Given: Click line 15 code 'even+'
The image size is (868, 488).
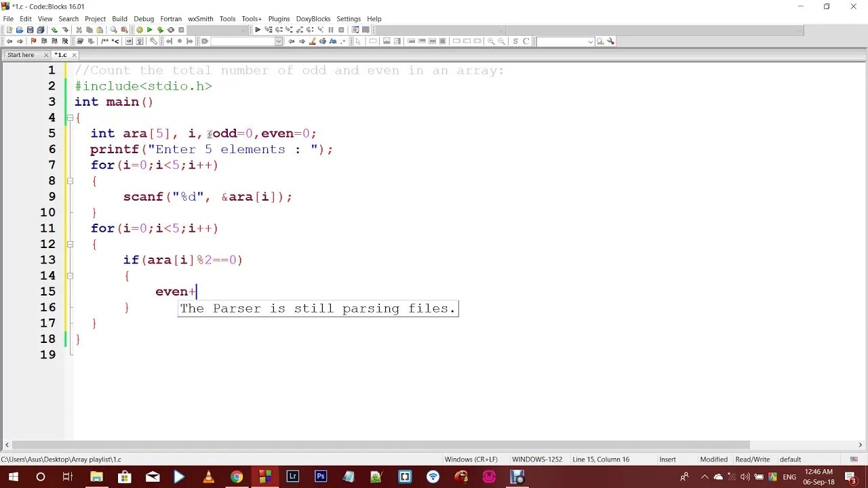Looking at the screenshot, I should pos(176,291).
